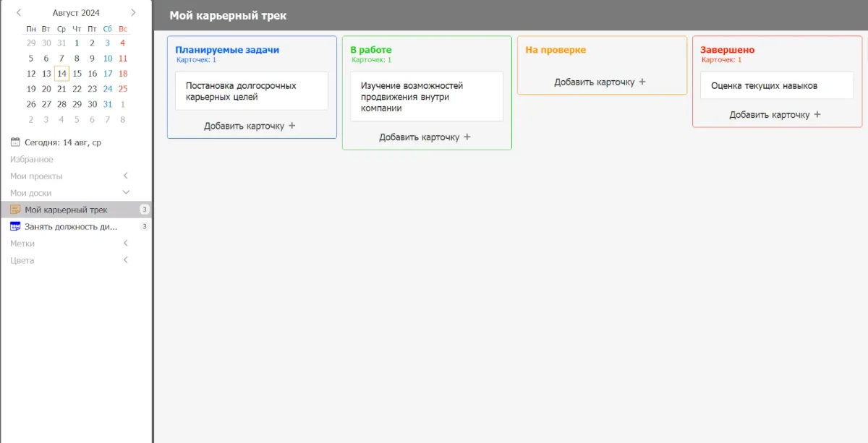Click the calendar icon next to Сегодня

click(15, 142)
